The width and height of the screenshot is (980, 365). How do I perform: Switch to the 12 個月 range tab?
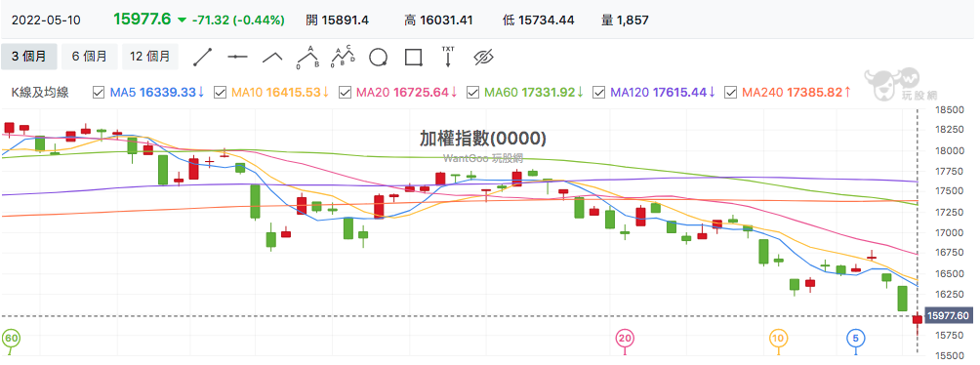point(150,57)
